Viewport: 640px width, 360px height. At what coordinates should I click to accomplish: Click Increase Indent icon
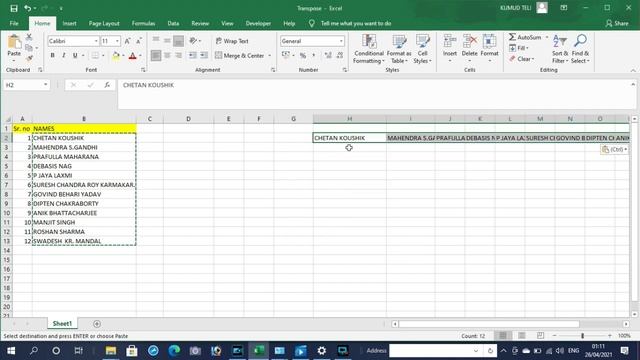tap(204, 55)
